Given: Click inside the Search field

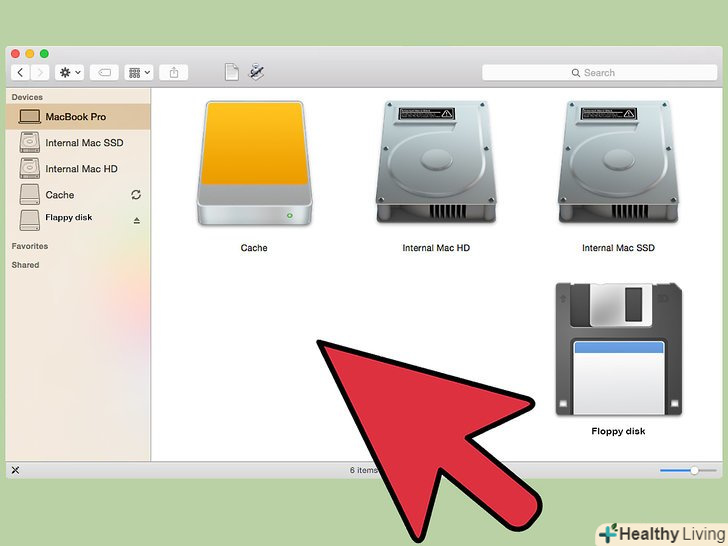Looking at the screenshot, I should pyautogui.click(x=599, y=72).
